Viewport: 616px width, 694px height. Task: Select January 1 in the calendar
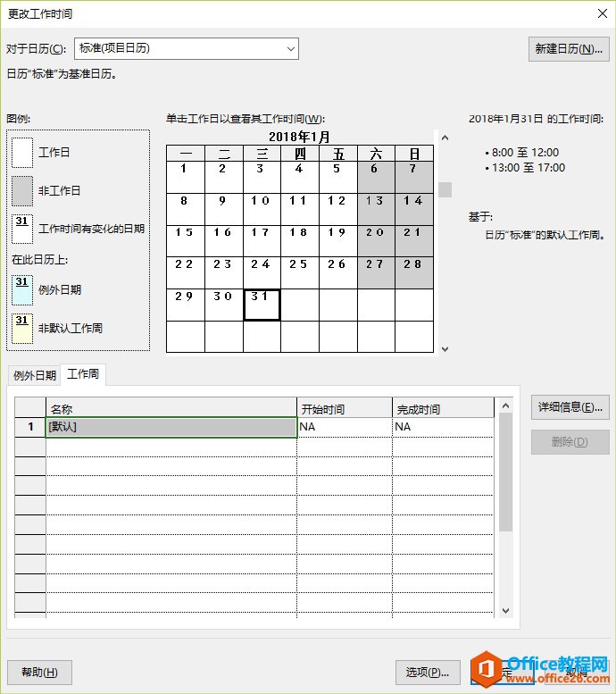[x=186, y=177]
